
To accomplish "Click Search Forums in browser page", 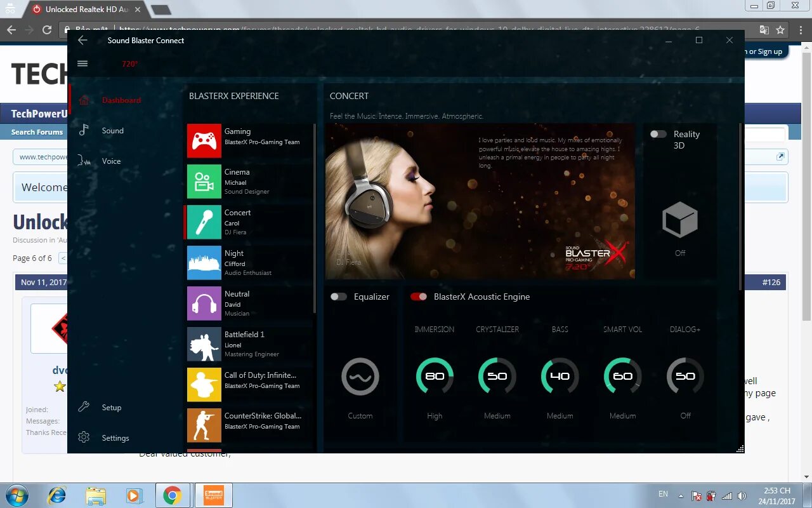I will pyautogui.click(x=37, y=132).
